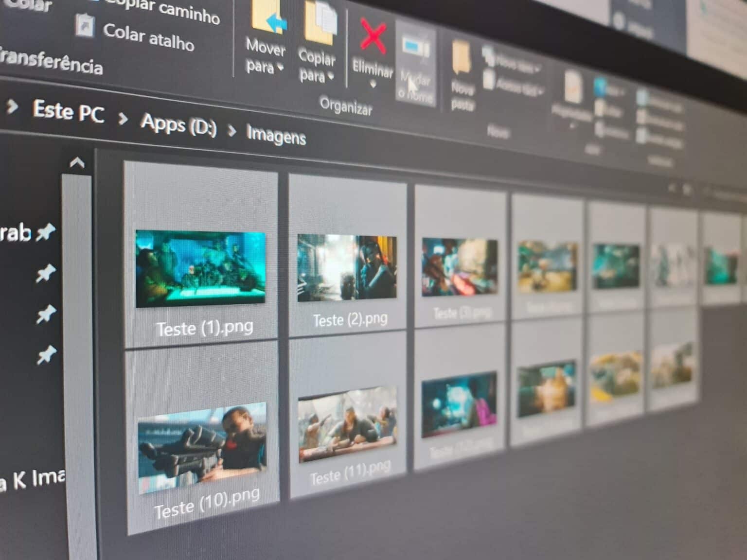Click the Copiar para icon
747x560 pixels.
tap(320, 24)
